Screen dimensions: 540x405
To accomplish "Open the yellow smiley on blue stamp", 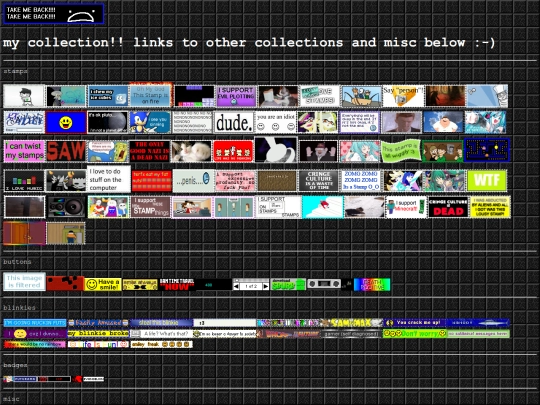I will [66, 122].
